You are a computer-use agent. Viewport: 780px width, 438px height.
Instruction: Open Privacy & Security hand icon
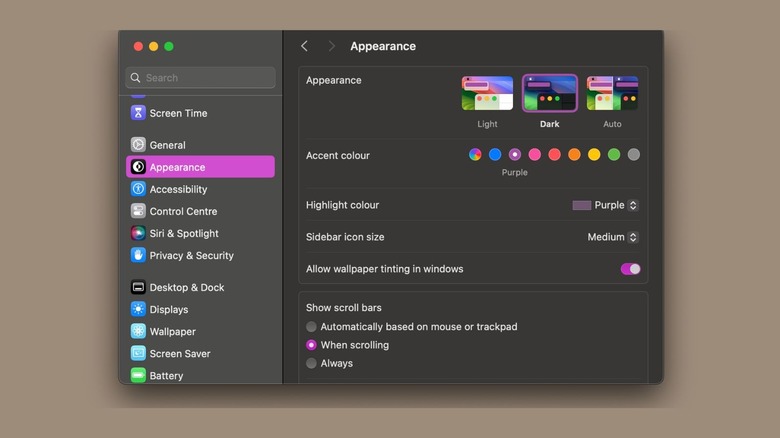click(138, 255)
